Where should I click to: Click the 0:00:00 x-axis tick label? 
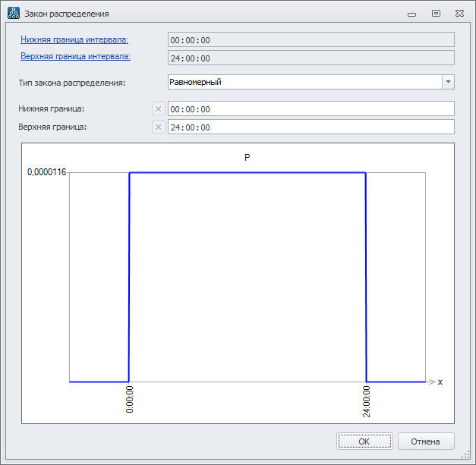pos(129,399)
